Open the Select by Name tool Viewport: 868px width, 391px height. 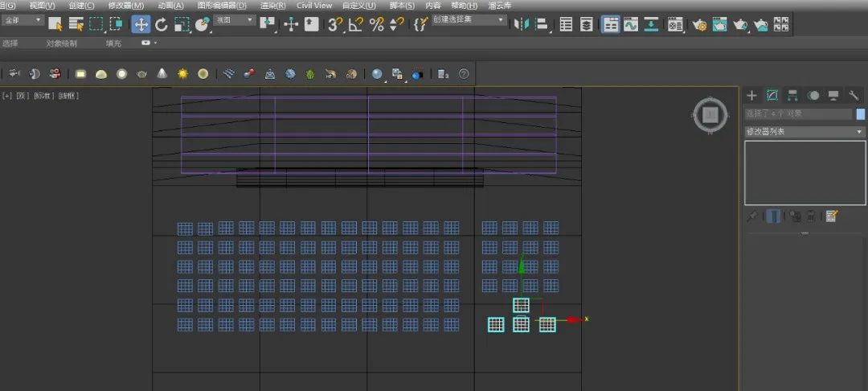click(76, 24)
